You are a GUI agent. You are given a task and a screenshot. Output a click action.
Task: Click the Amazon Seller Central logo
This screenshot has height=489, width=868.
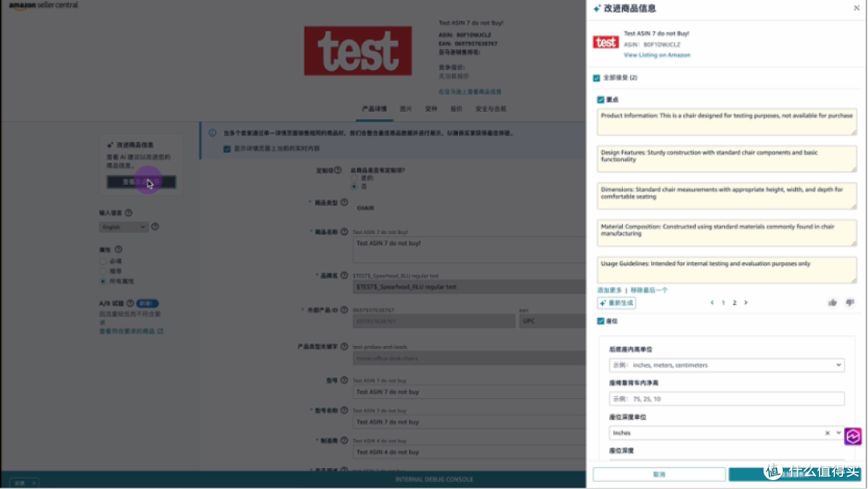(x=43, y=6)
